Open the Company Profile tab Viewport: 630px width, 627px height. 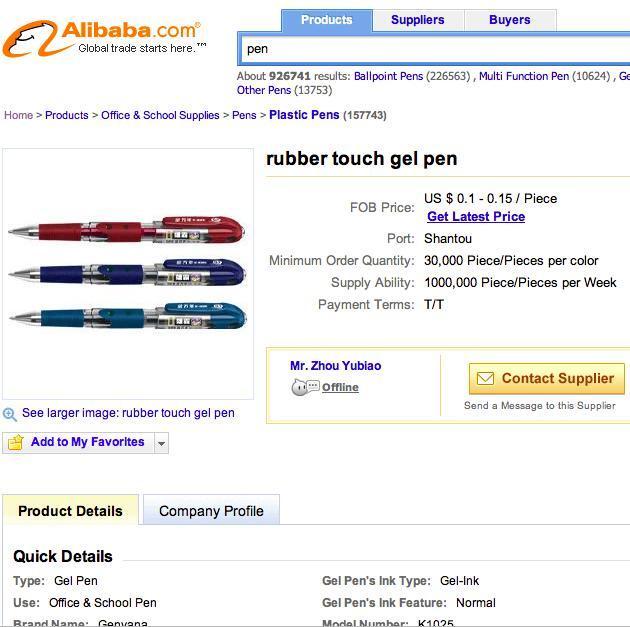(211, 511)
